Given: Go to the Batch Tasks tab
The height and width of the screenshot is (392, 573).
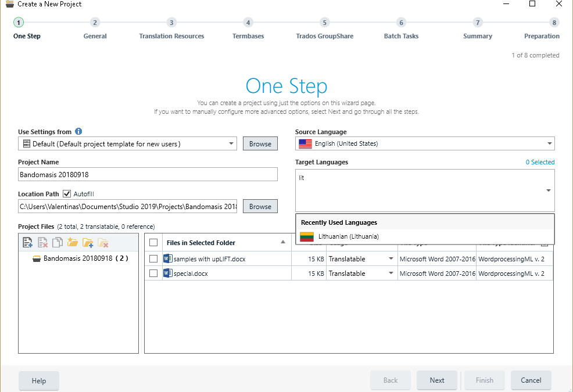Looking at the screenshot, I should [x=401, y=36].
